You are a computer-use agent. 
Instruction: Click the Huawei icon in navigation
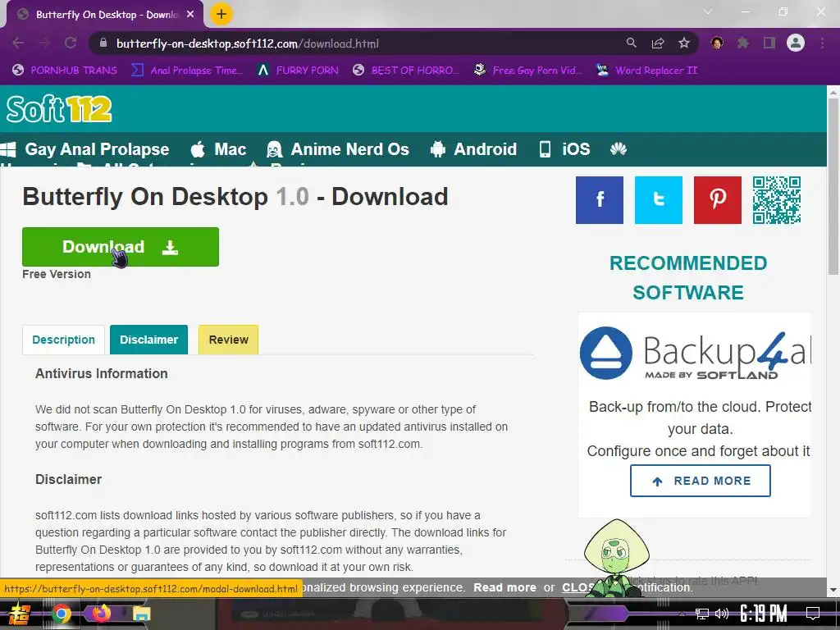pyautogui.click(x=619, y=149)
